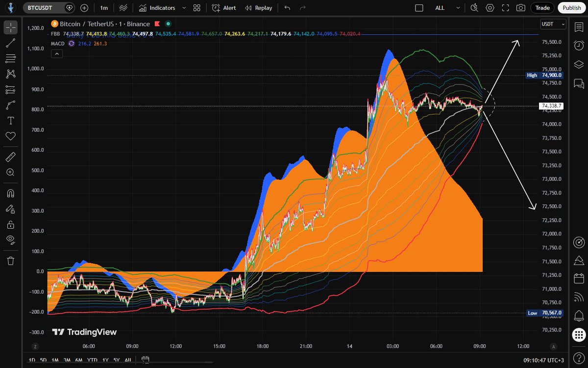Select the YTD date range
The height and width of the screenshot is (368, 588).
pyautogui.click(x=91, y=360)
